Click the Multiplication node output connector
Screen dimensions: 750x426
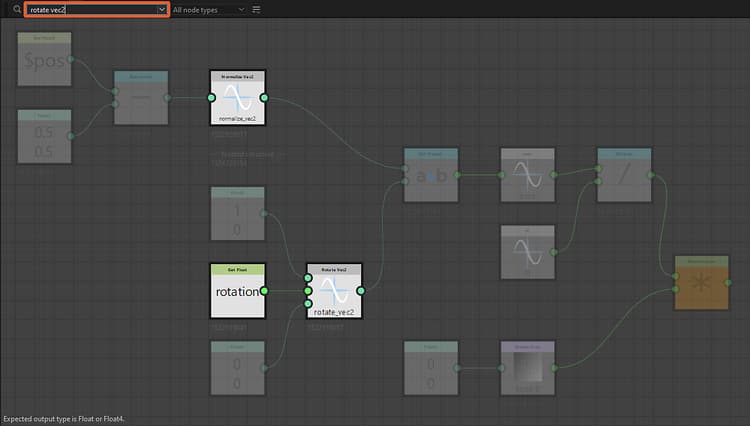coord(728,283)
